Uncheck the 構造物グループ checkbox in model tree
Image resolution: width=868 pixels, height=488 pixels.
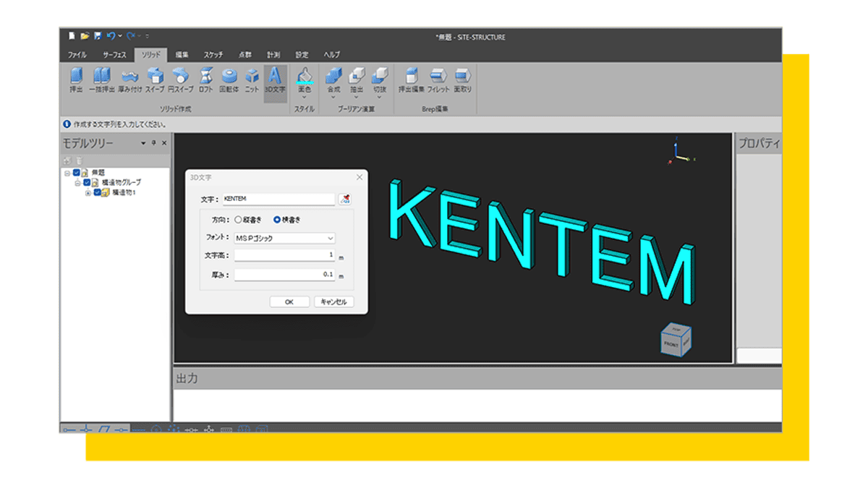point(87,183)
